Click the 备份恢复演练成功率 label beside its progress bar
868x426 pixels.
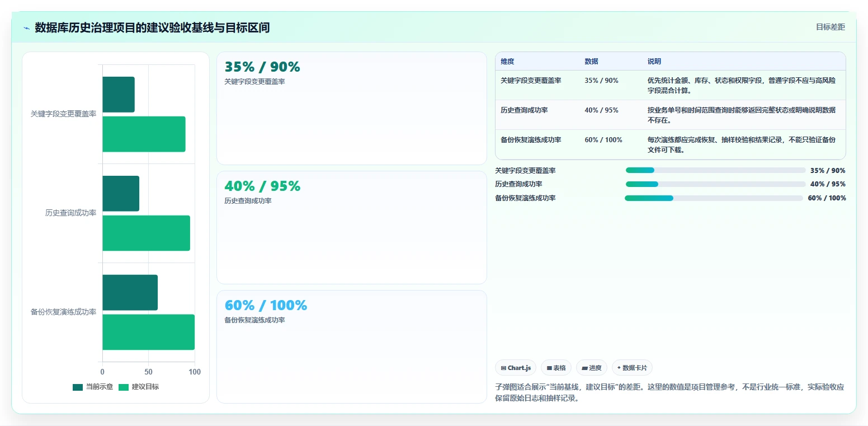(525, 198)
